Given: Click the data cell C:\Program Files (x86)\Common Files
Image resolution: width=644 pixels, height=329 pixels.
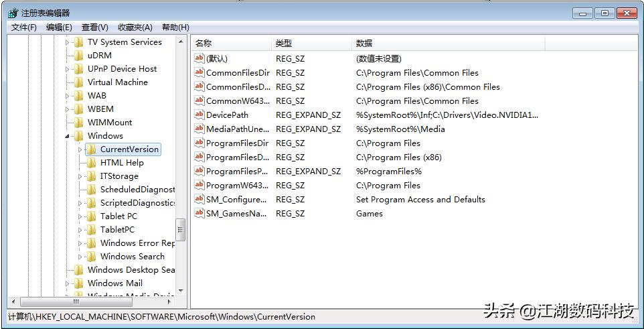Looking at the screenshot, I should coord(428,87).
